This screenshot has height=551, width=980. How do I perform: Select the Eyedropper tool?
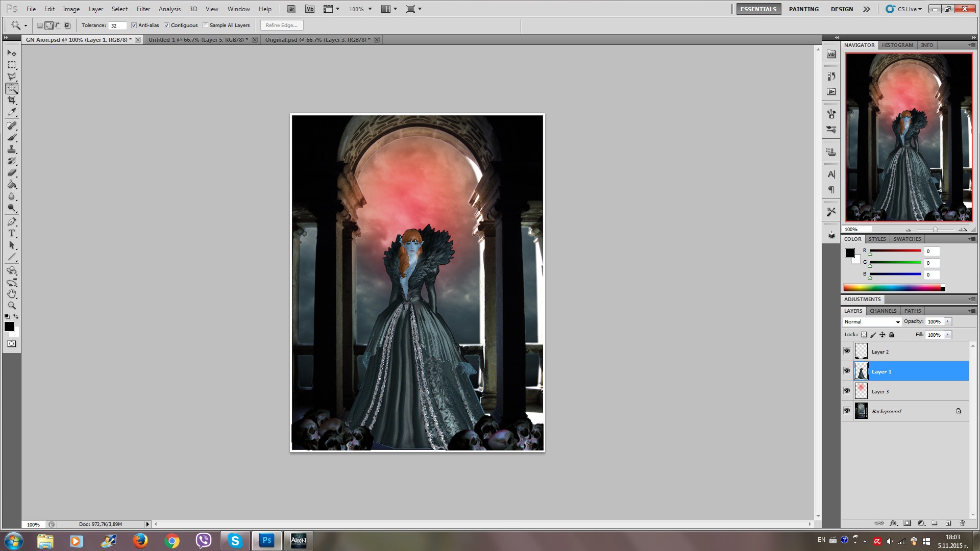[12, 112]
